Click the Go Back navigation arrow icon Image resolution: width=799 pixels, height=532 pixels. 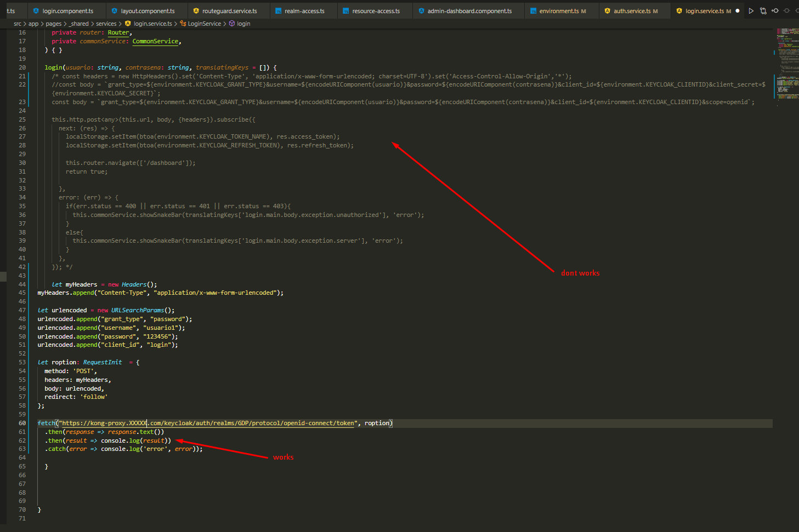(x=774, y=10)
